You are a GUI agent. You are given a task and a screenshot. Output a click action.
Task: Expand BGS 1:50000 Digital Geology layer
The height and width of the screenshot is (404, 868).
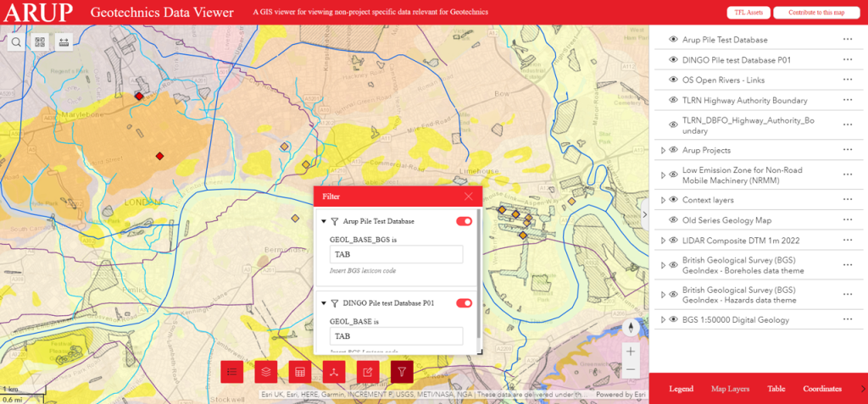[x=663, y=320]
